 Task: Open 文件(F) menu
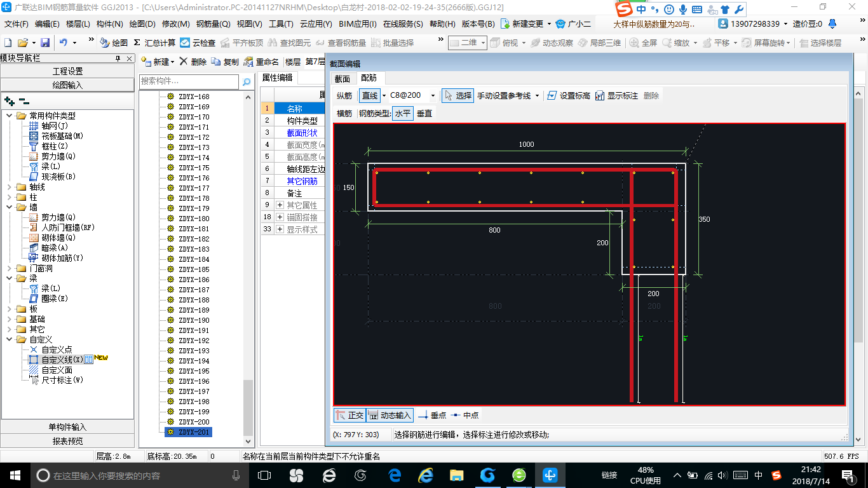coord(16,24)
